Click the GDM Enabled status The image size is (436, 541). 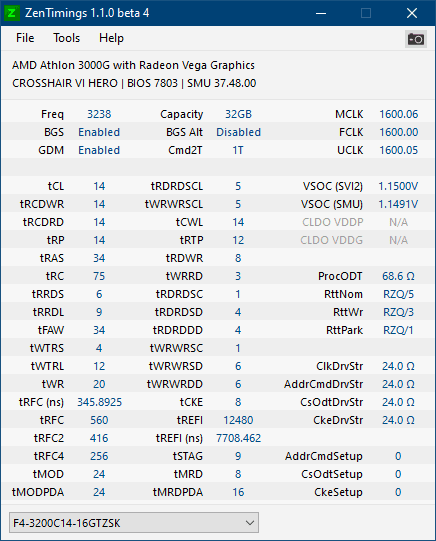[x=99, y=150]
